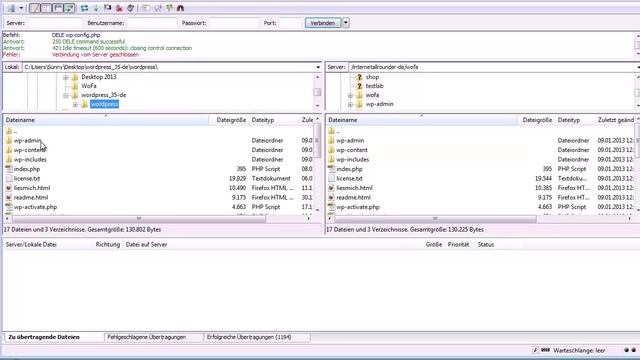Focus the Server quickconnect field

point(55,23)
